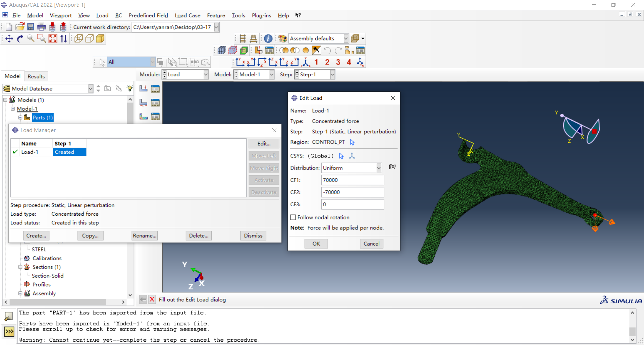This screenshot has width=644, height=345.
Task: Confirm Edit Load with OK
Action: pos(316,244)
